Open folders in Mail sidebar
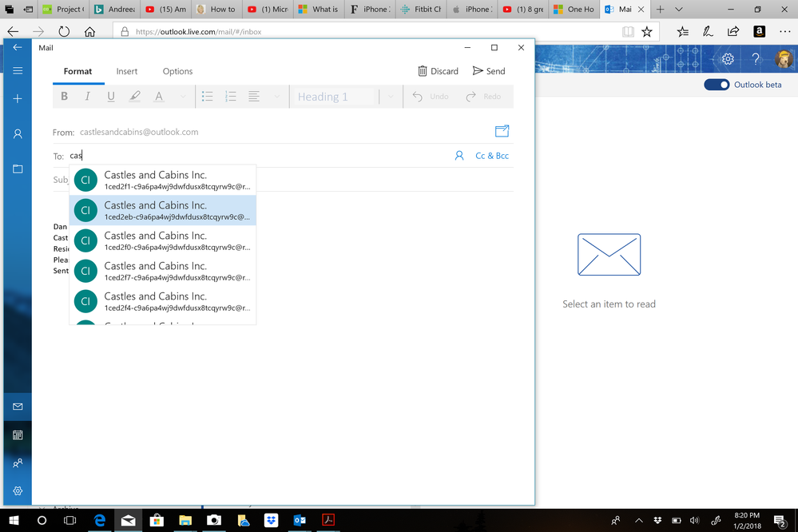Image resolution: width=798 pixels, height=532 pixels. point(18,169)
